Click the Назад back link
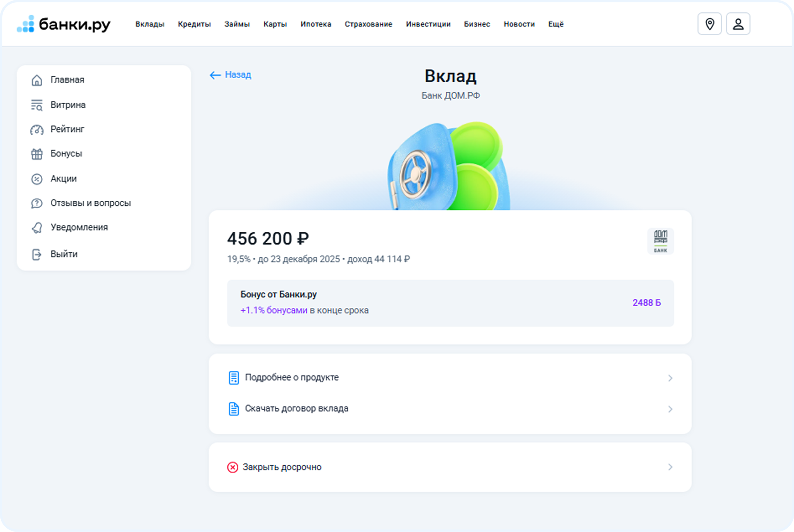 [x=231, y=75]
